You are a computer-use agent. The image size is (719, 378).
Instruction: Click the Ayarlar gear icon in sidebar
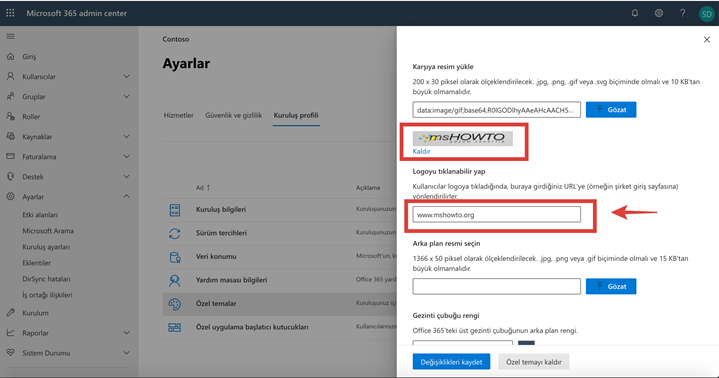point(11,196)
